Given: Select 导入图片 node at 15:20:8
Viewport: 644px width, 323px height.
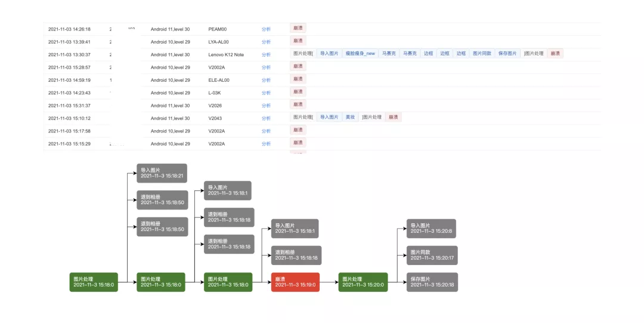Looking at the screenshot, I should pos(431,228).
